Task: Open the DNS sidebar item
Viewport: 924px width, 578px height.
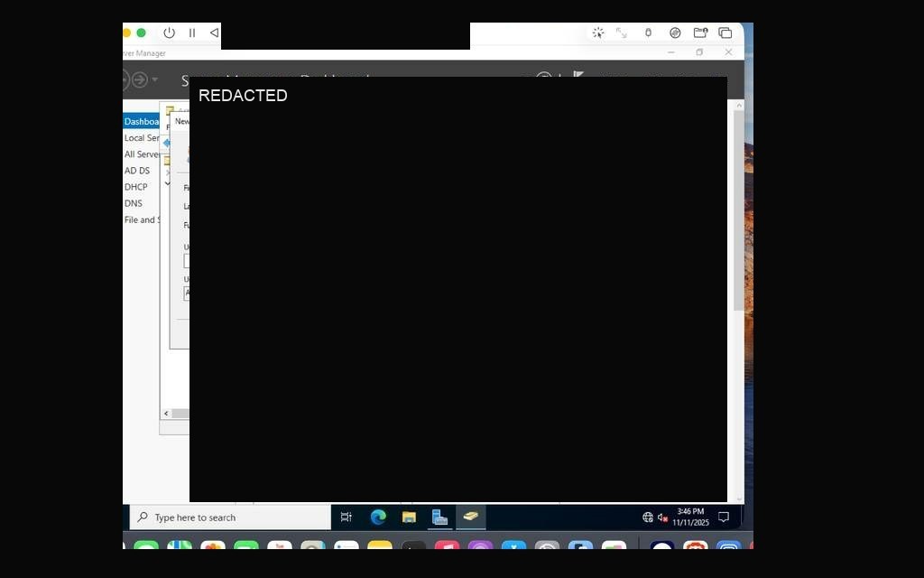Action: tap(134, 203)
